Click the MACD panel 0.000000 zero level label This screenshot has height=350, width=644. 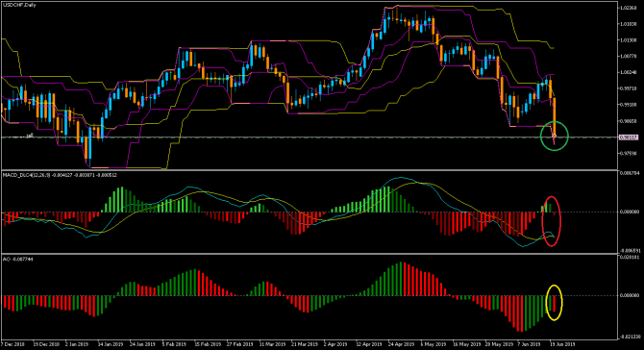pos(630,212)
